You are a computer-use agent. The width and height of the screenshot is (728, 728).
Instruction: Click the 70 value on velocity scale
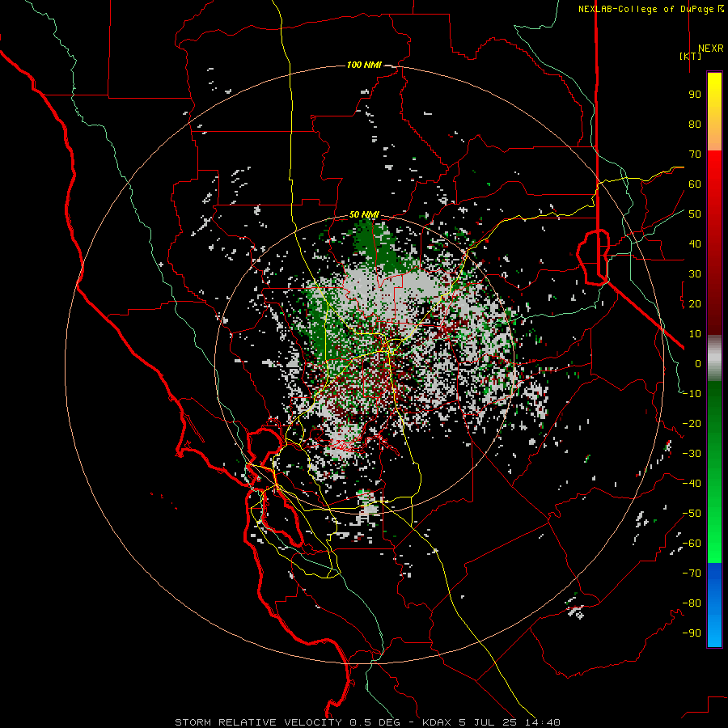(x=695, y=154)
